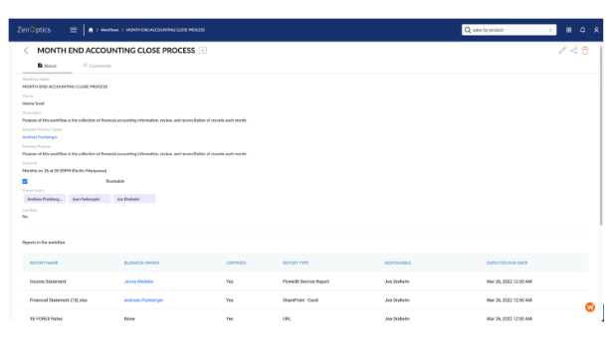Click the Certified 'Yes' cell for Income Statement
This screenshot has height=364, width=616.
coord(230,281)
